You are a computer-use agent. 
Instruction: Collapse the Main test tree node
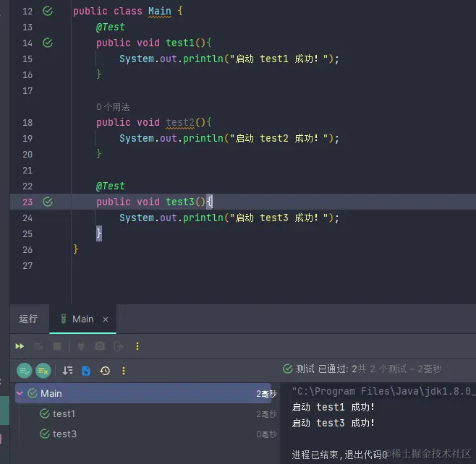click(x=20, y=393)
